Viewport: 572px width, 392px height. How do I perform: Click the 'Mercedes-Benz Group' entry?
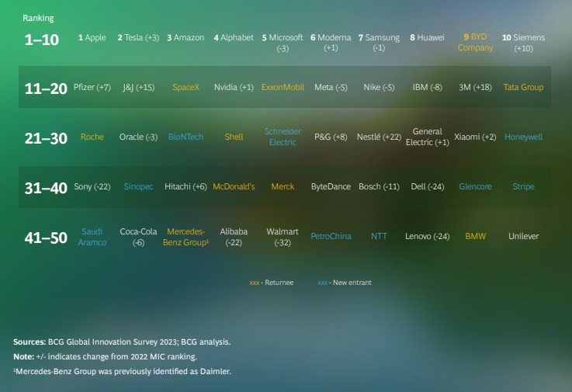[x=185, y=237]
